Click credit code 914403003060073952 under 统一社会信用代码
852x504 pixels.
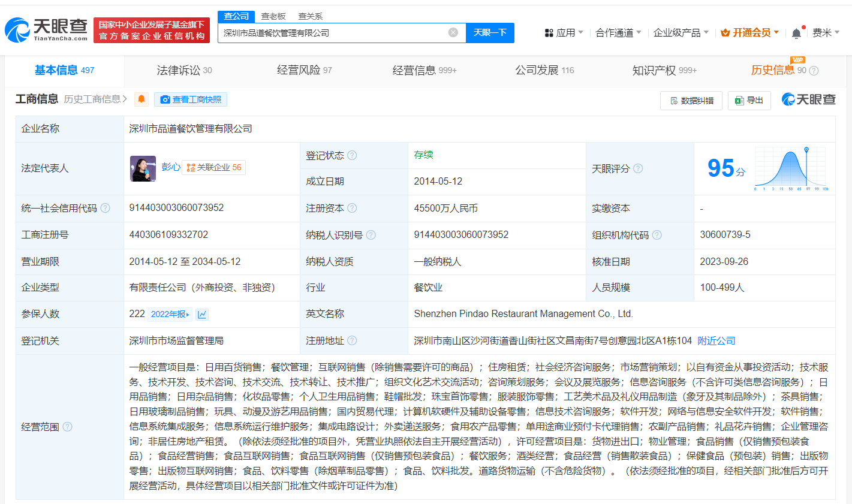(176, 207)
